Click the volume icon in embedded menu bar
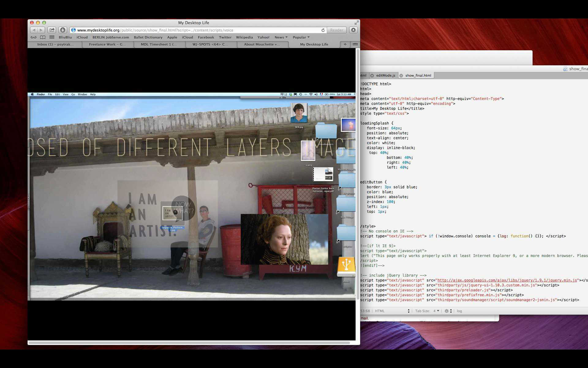 (316, 94)
